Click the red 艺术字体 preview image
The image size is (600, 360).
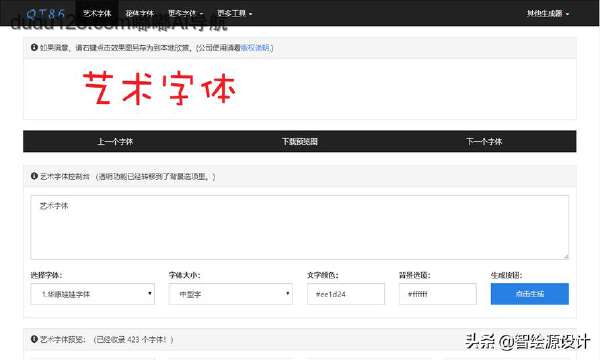click(159, 89)
